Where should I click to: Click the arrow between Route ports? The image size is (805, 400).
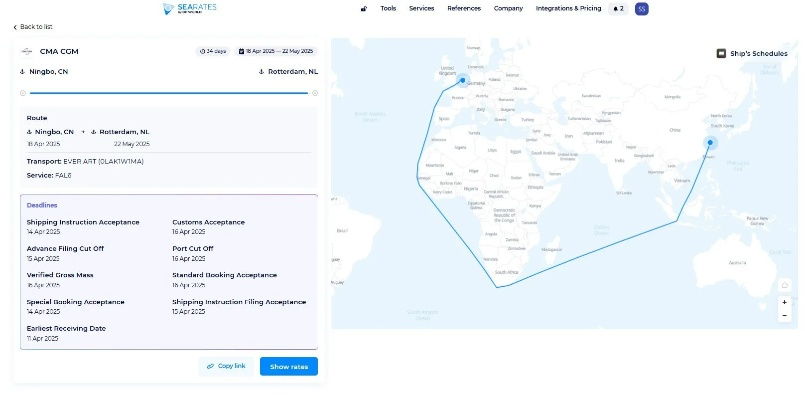pos(83,132)
